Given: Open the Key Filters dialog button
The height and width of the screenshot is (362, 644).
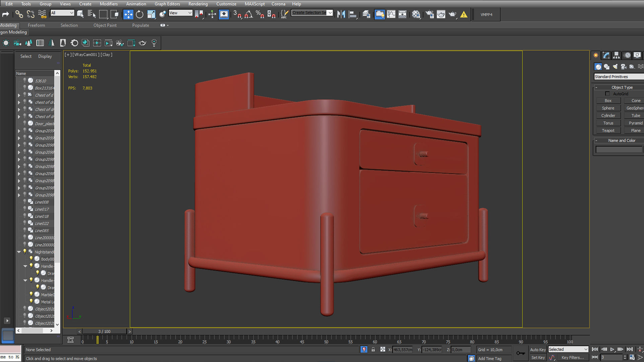Looking at the screenshot, I should point(573,358).
